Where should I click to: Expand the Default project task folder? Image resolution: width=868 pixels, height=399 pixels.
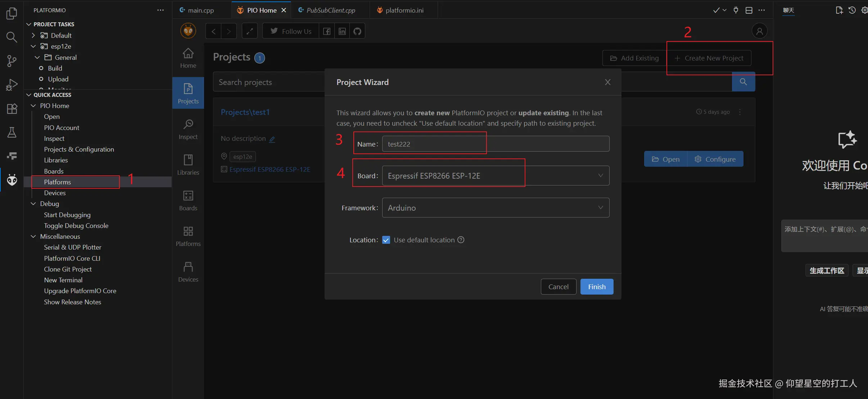(33, 35)
